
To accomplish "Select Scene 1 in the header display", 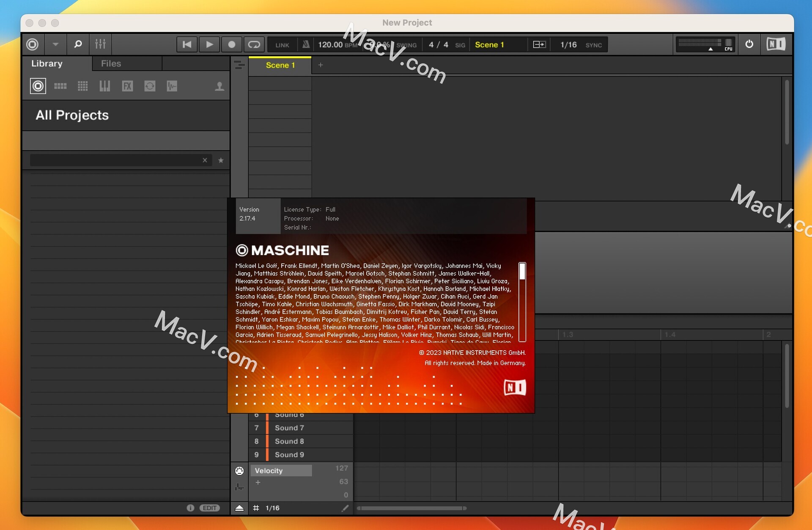I will click(x=489, y=45).
